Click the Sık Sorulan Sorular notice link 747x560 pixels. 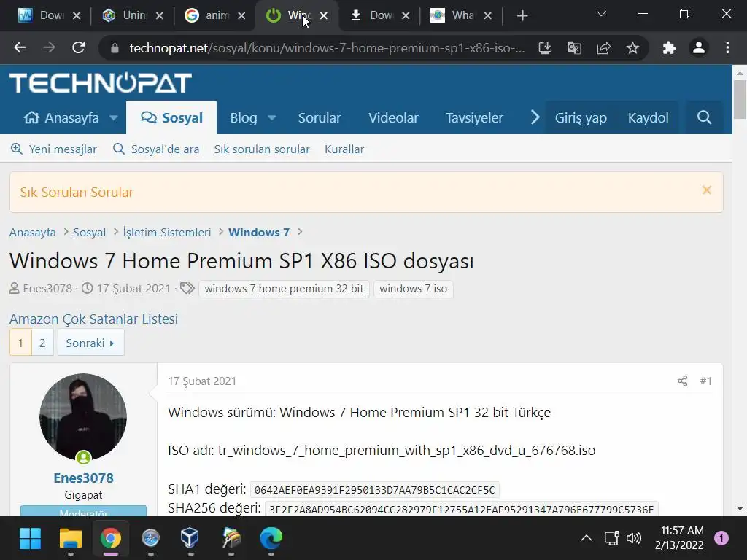click(x=76, y=192)
